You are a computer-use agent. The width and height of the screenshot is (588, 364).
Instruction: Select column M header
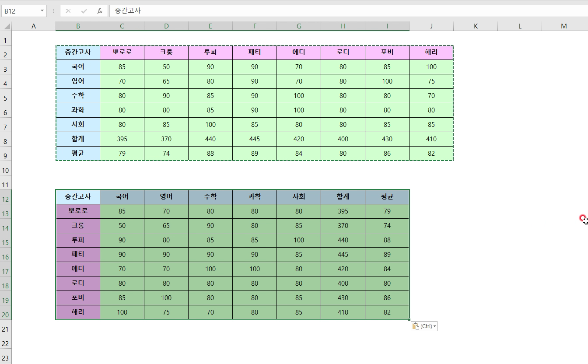click(564, 26)
